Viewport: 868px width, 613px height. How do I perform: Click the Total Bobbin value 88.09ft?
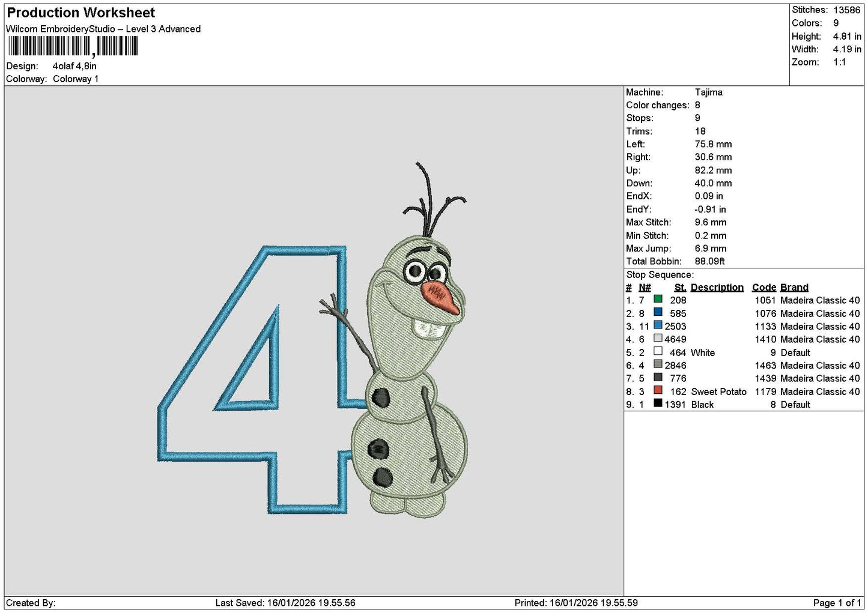(x=709, y=262)
